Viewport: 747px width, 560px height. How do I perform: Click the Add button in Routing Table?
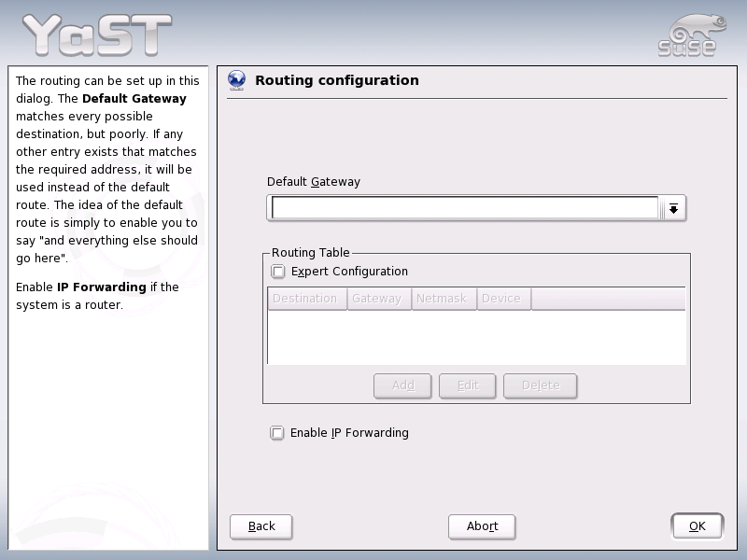[402, 385]
